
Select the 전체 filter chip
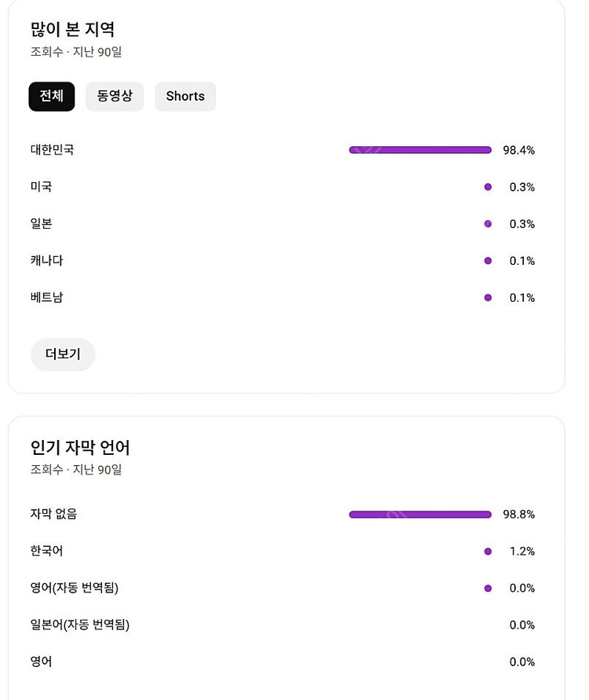pyautogui.click(x=51, y=96)
